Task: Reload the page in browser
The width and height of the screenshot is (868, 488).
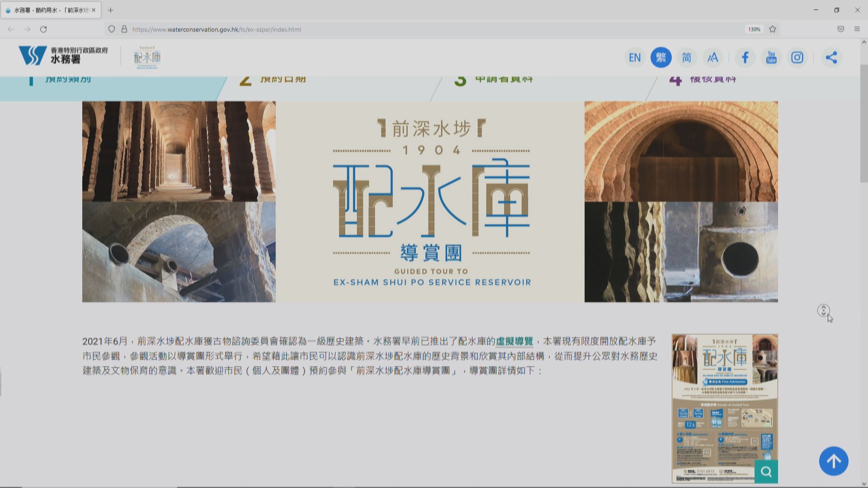Action: [x=43, y=29]
